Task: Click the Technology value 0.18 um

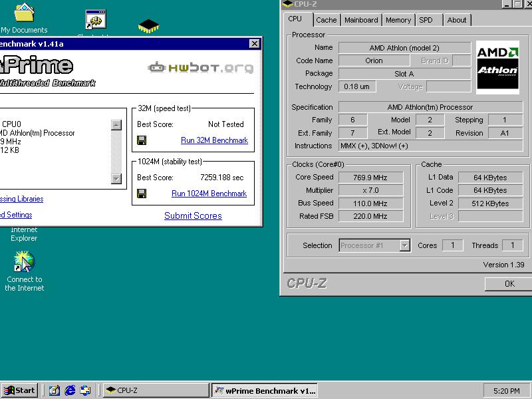Action: (356, 86)
